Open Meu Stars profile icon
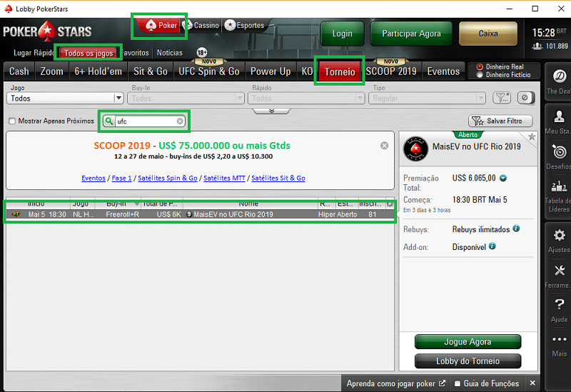571x392 pixels. tap(559, 116)
